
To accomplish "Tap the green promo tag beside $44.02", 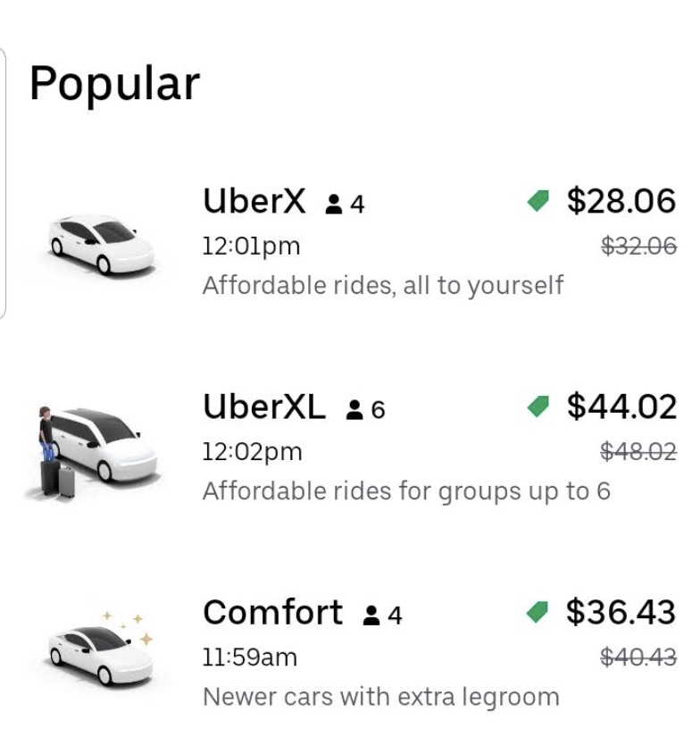I will pos(538,407).
